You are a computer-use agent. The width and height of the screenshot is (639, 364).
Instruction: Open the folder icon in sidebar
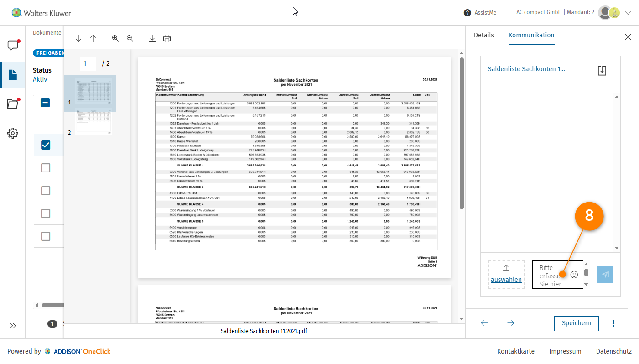pos(13,104)
